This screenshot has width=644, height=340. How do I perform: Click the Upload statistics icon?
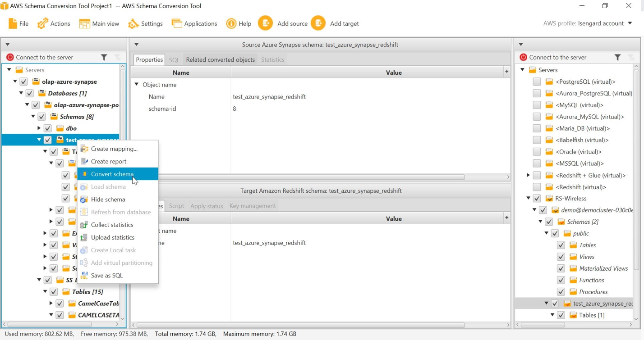point(84,237)
